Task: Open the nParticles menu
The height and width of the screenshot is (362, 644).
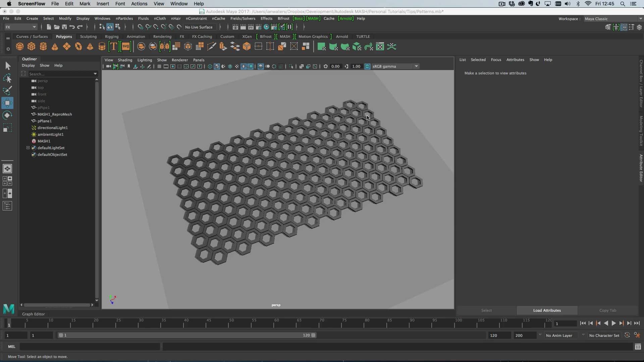Action: coord(124,18)
